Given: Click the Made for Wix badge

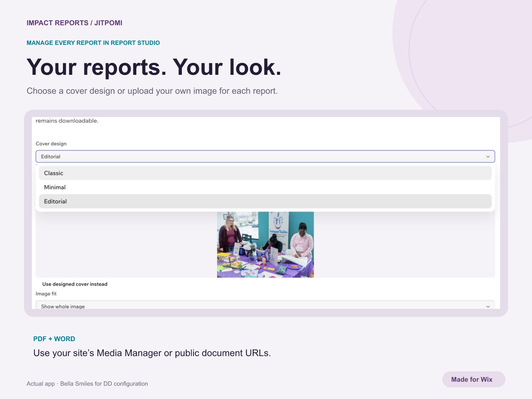Looking at the screenshot, I should (x=473, y=379).
